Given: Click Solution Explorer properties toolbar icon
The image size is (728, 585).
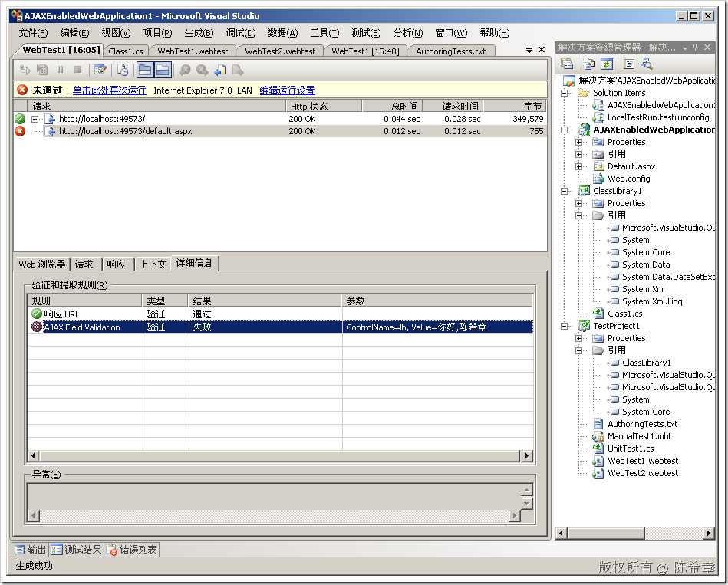Looking at the screenshot, I should [x=566, y=64].
